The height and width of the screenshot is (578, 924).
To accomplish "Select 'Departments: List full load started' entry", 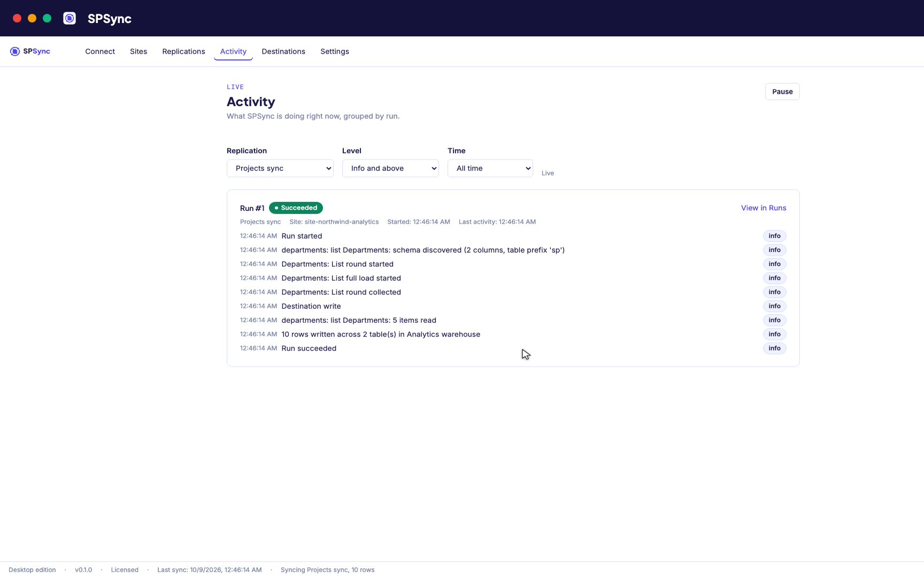I will 513,278.
